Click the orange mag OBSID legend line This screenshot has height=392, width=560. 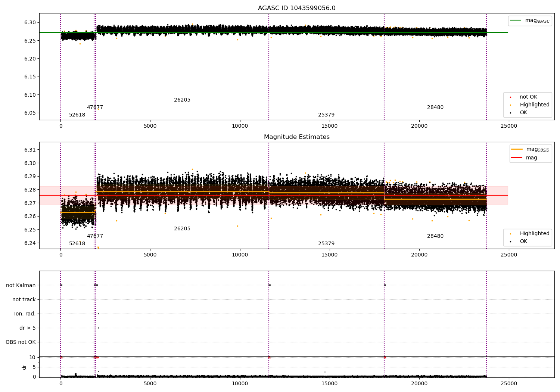pyautogui.click(x=517, y=149)
